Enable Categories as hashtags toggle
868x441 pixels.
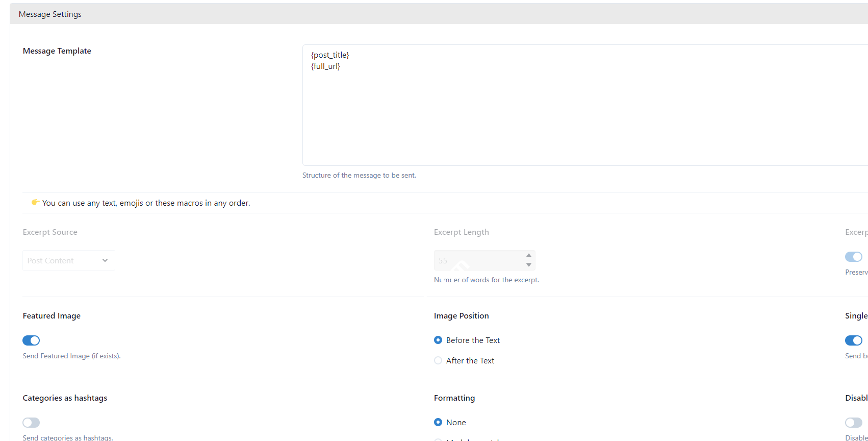pyautogui.click(x=31, y=423)
